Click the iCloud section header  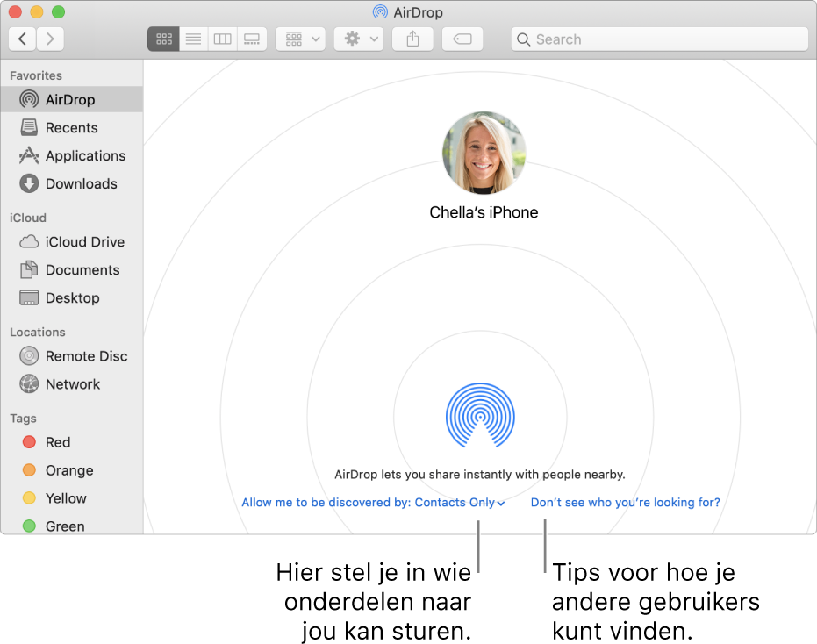(x=27, y=218)
